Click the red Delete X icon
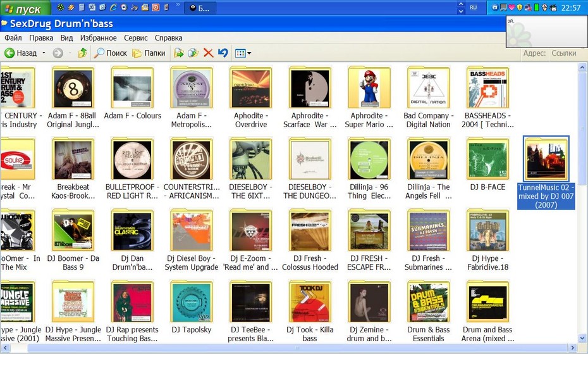Image resolution: width=588 pixels, height=383 pixels. [208, 53]
